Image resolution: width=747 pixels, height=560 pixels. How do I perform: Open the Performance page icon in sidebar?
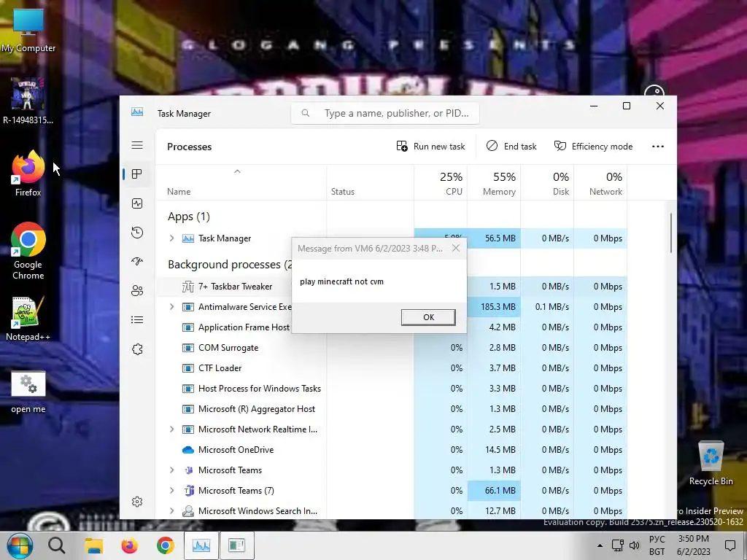(137, 203)
